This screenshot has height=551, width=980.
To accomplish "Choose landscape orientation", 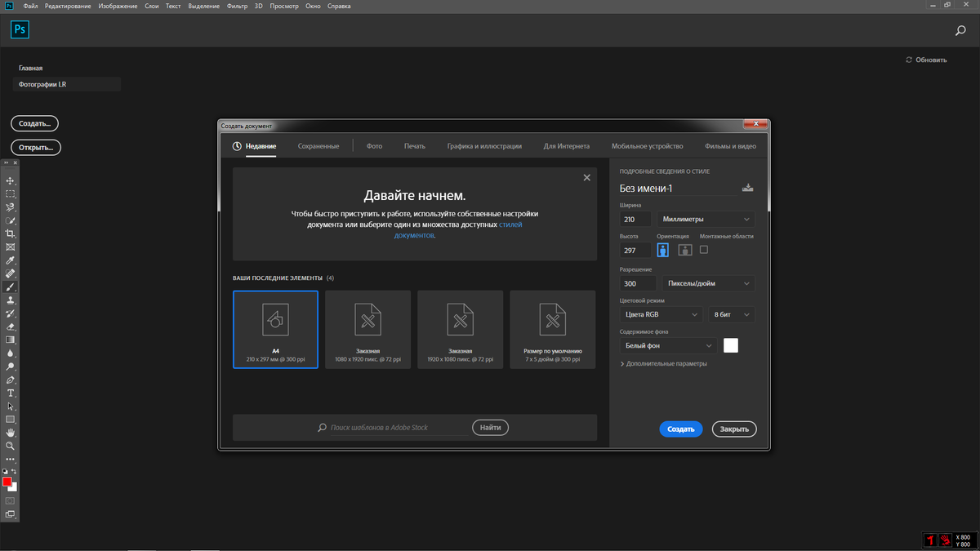I will [x=685, y=250].
